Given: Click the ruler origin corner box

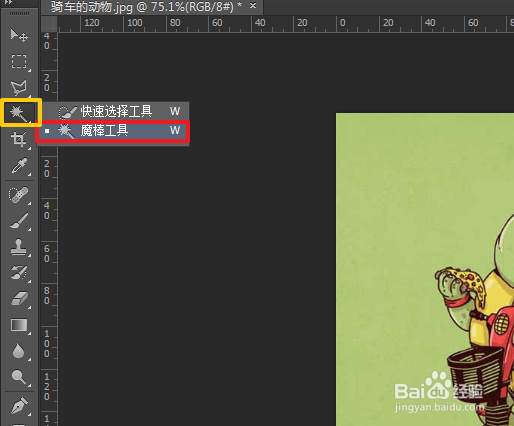Looking at the screenshot, I should tap(49, 24).
